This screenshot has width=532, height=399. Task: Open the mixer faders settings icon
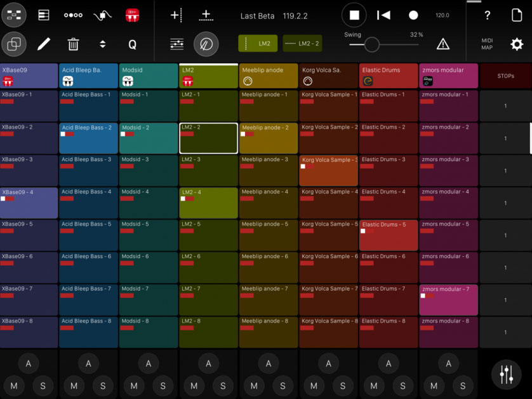[x=176, y=44]
